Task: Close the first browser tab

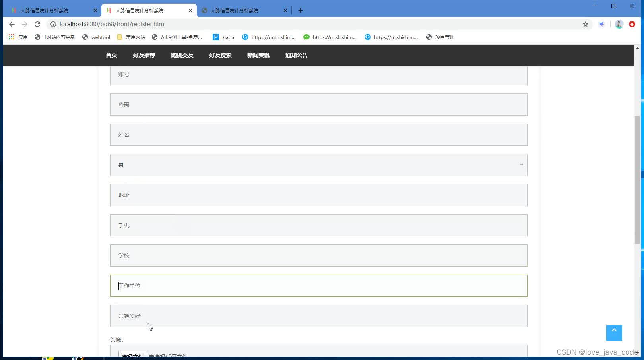Action: click(95, 10)
